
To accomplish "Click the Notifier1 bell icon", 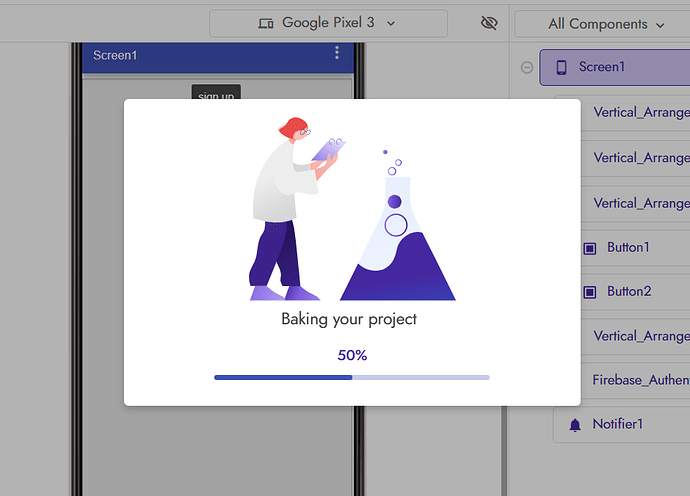I will pos(574,425).
